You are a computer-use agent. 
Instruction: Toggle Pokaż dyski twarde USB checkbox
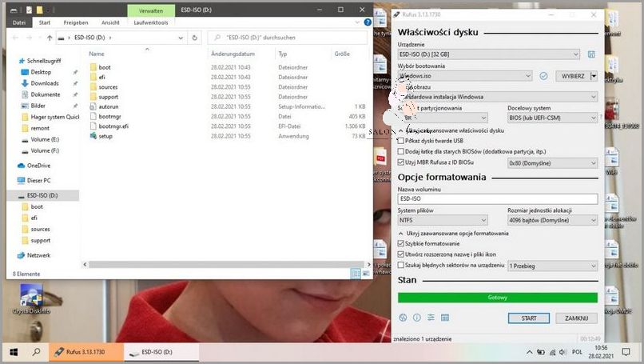pos(401,141)
